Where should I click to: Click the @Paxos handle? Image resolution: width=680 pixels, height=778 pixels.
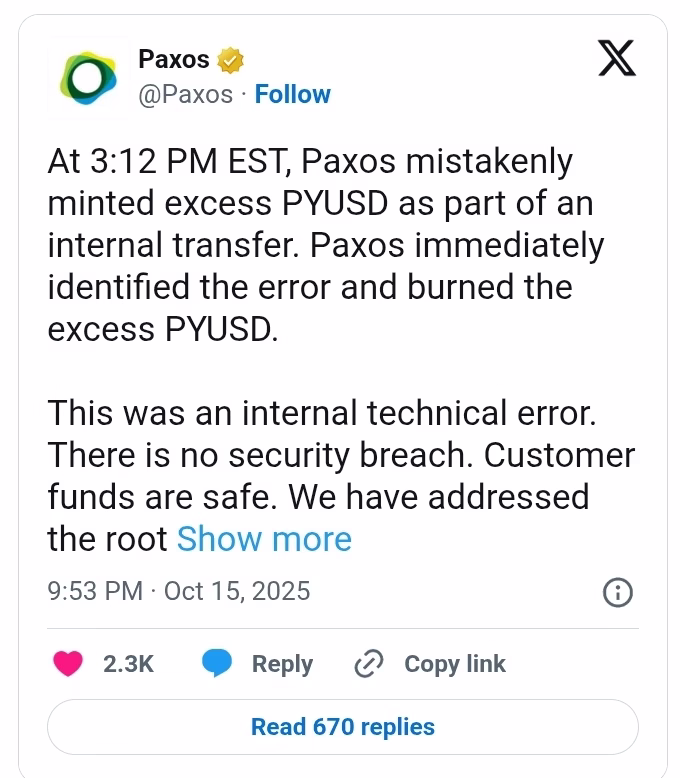(185, 94)
